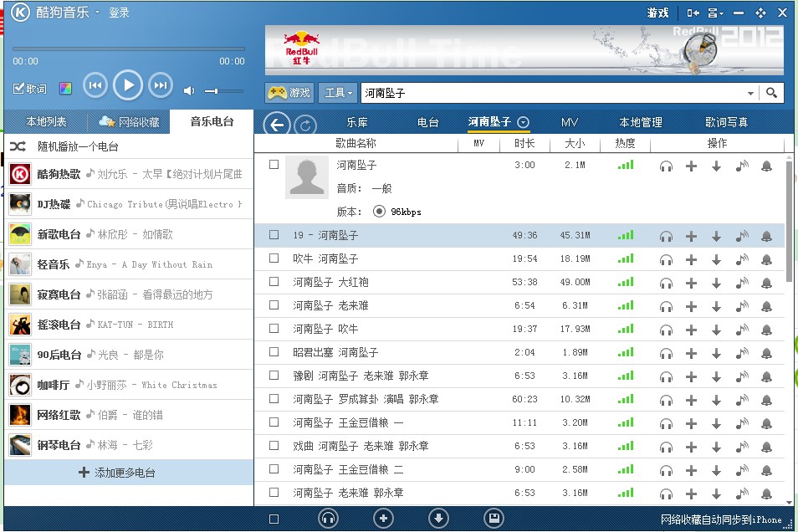Adjust the volume slider
The width and height of the screenshot is (798, 532).
[224, 91]
